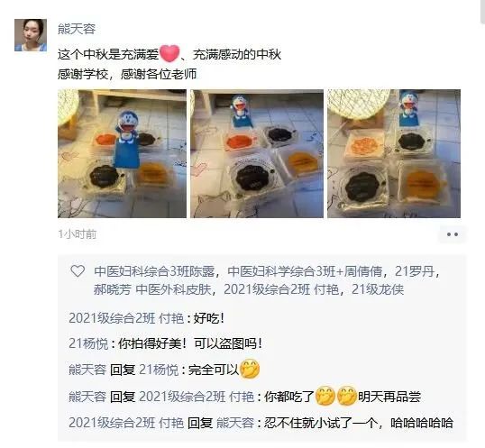Image resolution: width=485 pixels, height=448 pixels.
Task: Open commenter 21杨悦 on 你拍得好美 comment
Action: [88, 343]
